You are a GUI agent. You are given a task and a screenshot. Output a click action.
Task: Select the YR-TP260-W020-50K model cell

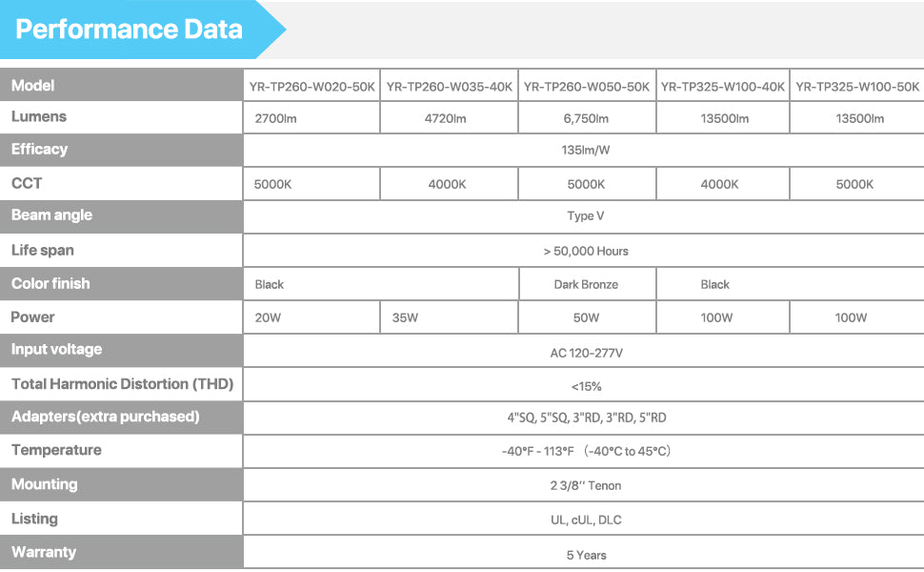(311, 87)
